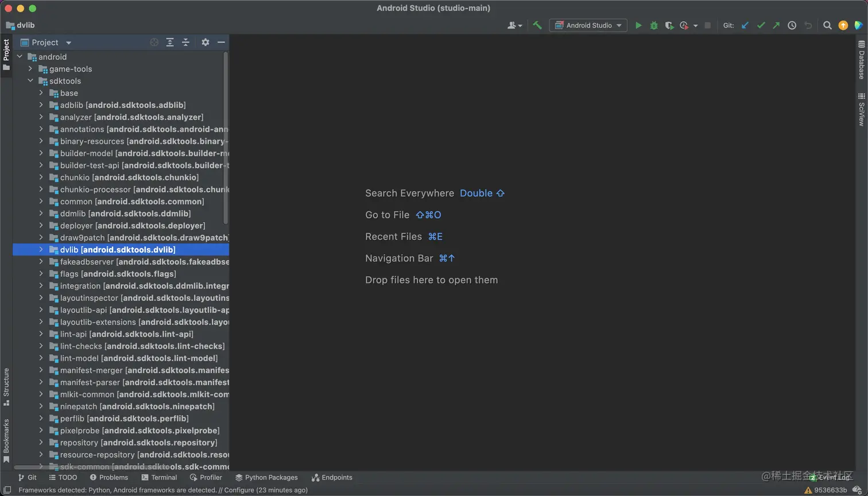
Task: Update project with Git blue arrow
Action: click(x=745, y=25)
